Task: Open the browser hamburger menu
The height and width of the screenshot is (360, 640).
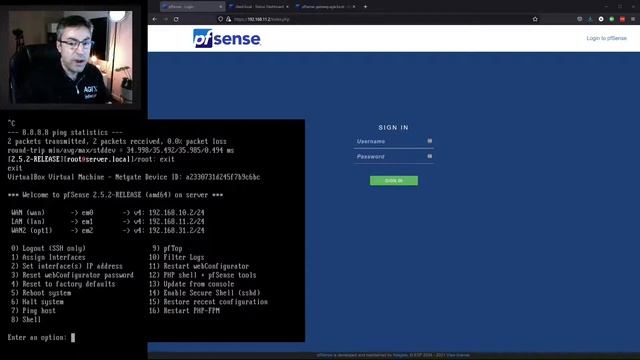Action: 633,19
